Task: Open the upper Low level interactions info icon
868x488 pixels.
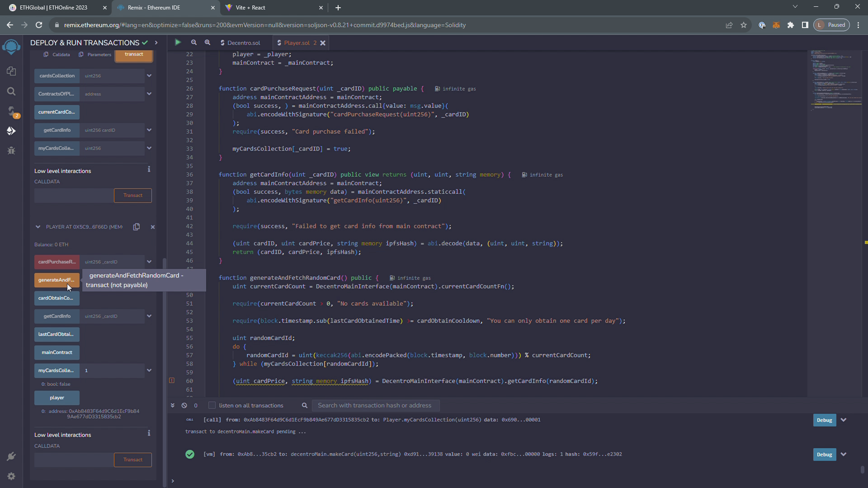Action: [149, 169]
